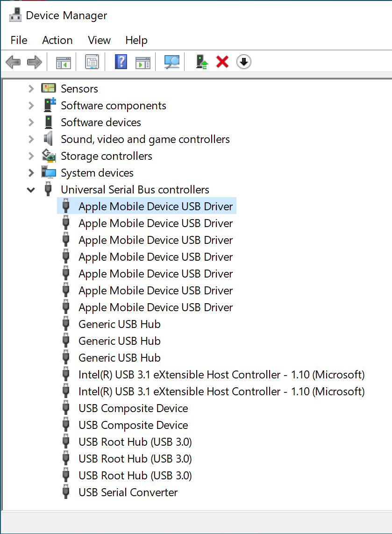Open Properties from the toolbar icon
392x534 pixels.
(x=92, y=62)
